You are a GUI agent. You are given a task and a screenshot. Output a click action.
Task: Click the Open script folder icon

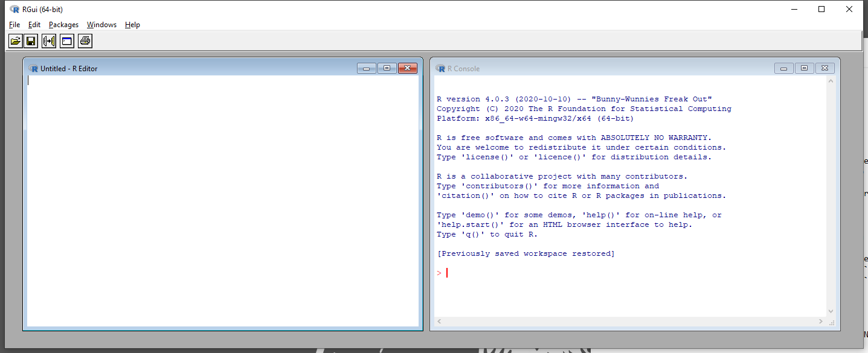tap(15, 41)
